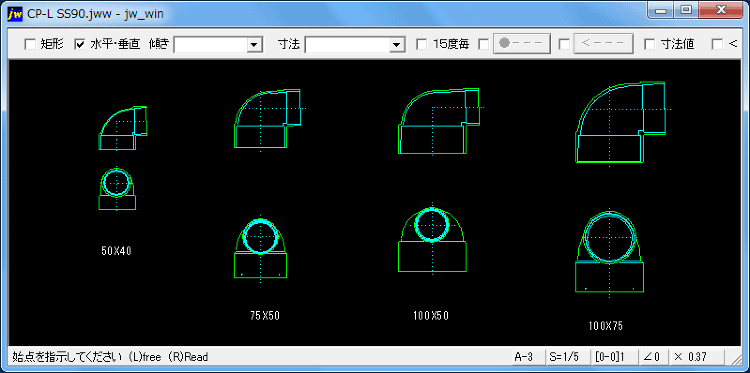750x373 pixels.
Task: Click the 100X75 label text
Action: coord(606,326)
